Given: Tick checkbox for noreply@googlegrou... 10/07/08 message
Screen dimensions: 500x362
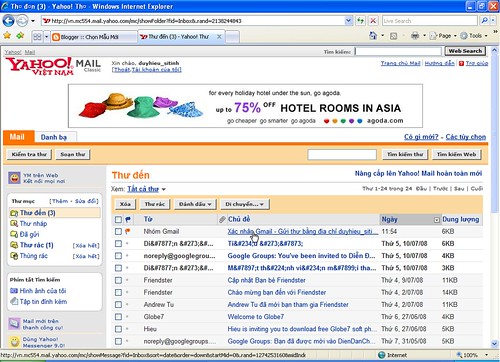Looking at the screenshot, I should click(x=118, y=256).
